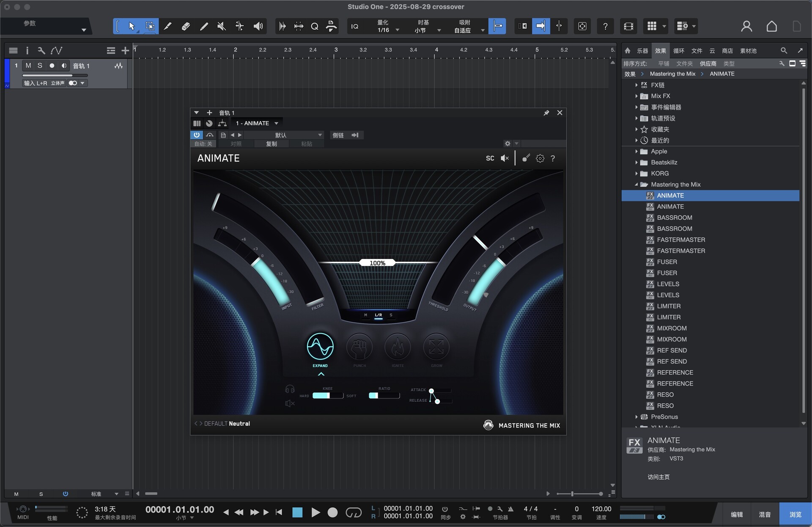Viewport: 812px width, 527px height.
Task: Enable the metronome toggle
Action: click(x=510, y=509)
